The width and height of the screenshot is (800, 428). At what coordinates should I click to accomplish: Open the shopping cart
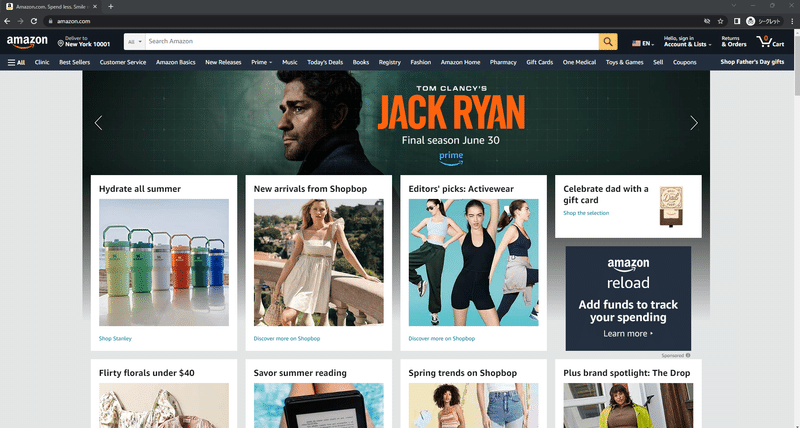[770, 42]
